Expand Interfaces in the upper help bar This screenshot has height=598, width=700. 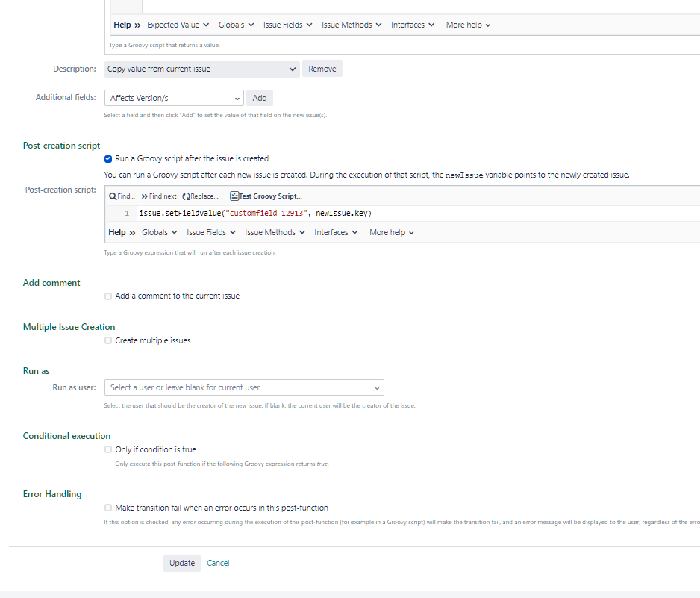point(413,25)
